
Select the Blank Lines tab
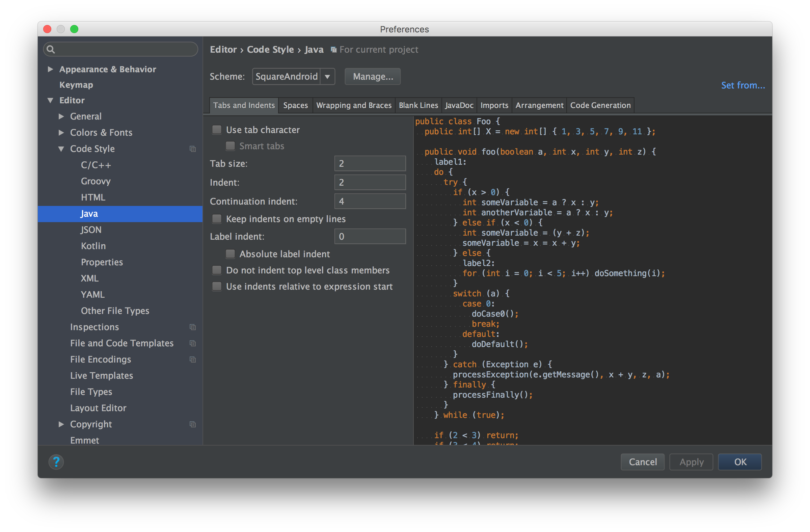tap(418, 106)
